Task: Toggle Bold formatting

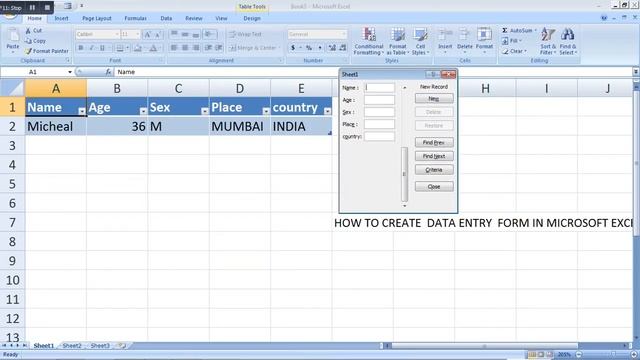Action: click(x=80, y=48)
